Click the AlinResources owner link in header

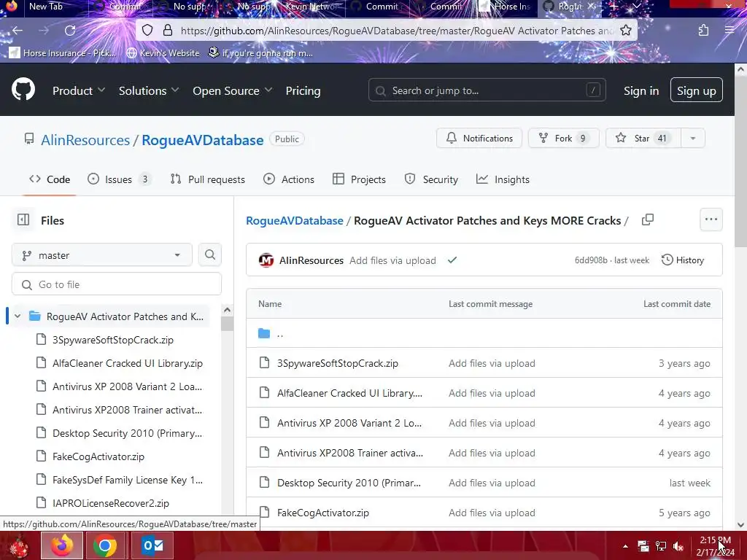85,140
